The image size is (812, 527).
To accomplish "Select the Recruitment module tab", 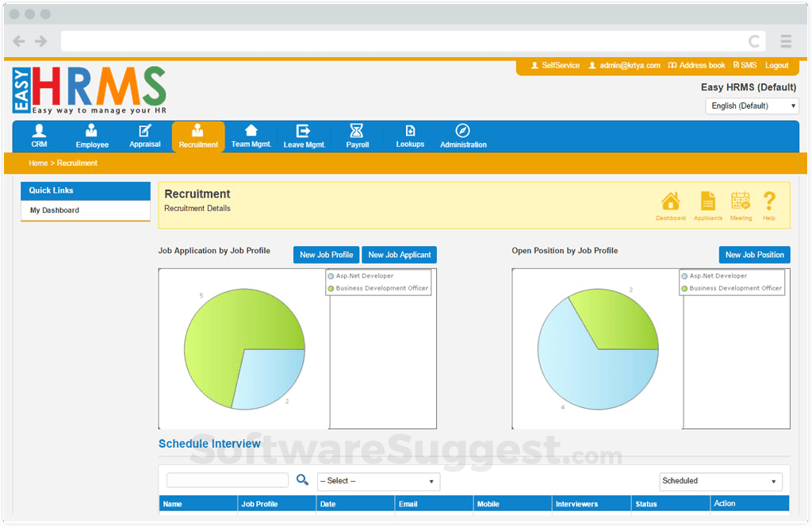I will click(x=198, y=137).
